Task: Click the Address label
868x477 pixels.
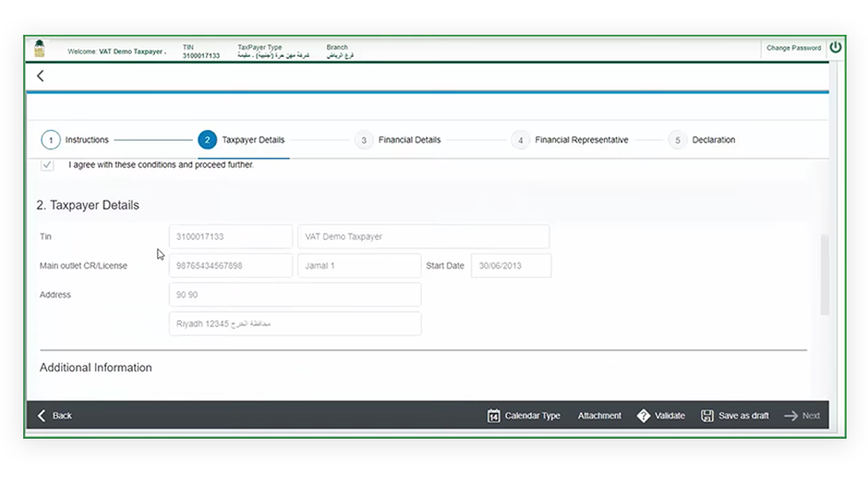Action: [x=55, y=295]
